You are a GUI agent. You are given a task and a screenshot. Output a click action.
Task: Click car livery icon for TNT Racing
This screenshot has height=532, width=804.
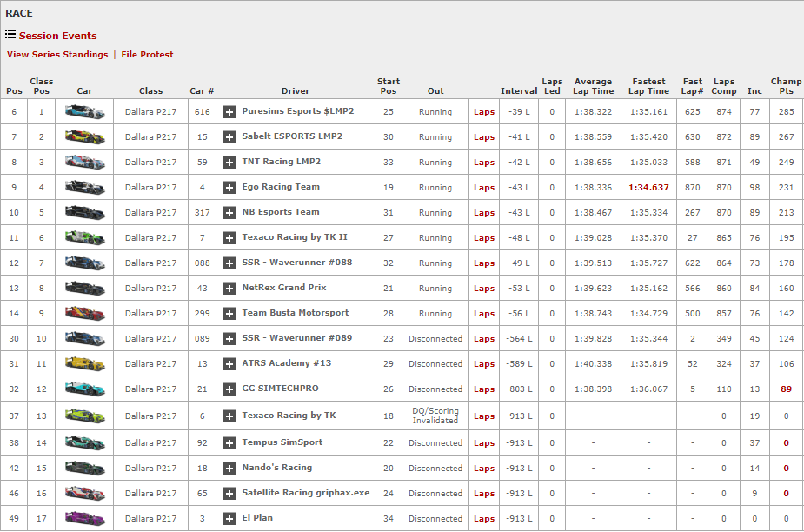(84, 162)
